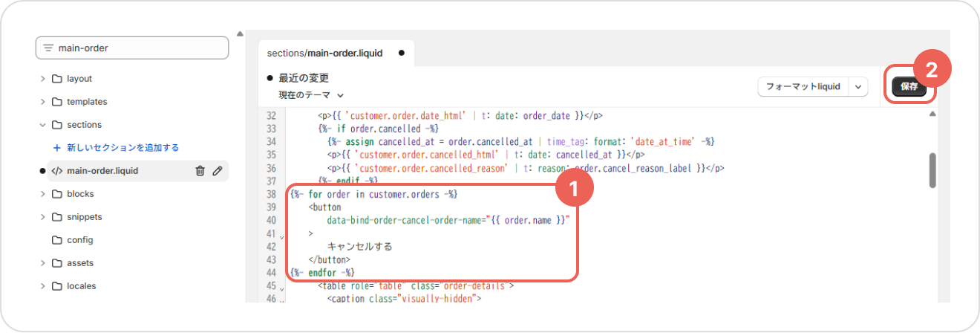
Task: Expand the blocks folder
Action: (x=43, y=194)
